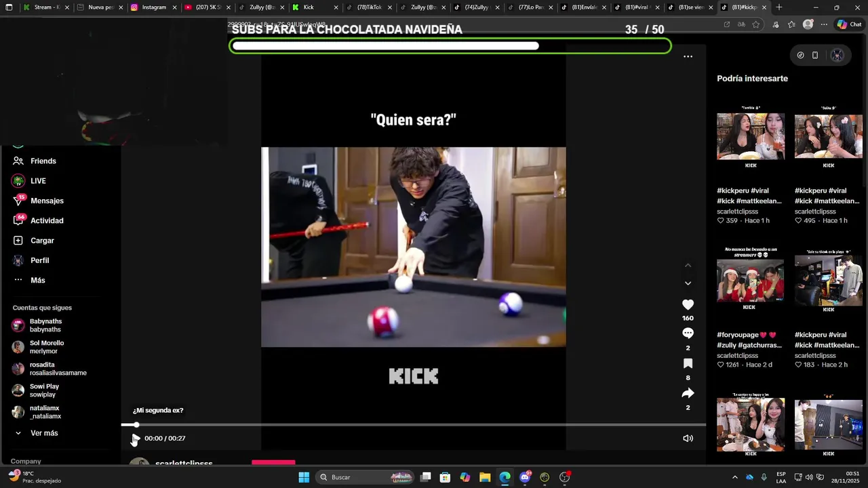
Task: Switch to the Instagram tab
Action: (x=153, y=7)
